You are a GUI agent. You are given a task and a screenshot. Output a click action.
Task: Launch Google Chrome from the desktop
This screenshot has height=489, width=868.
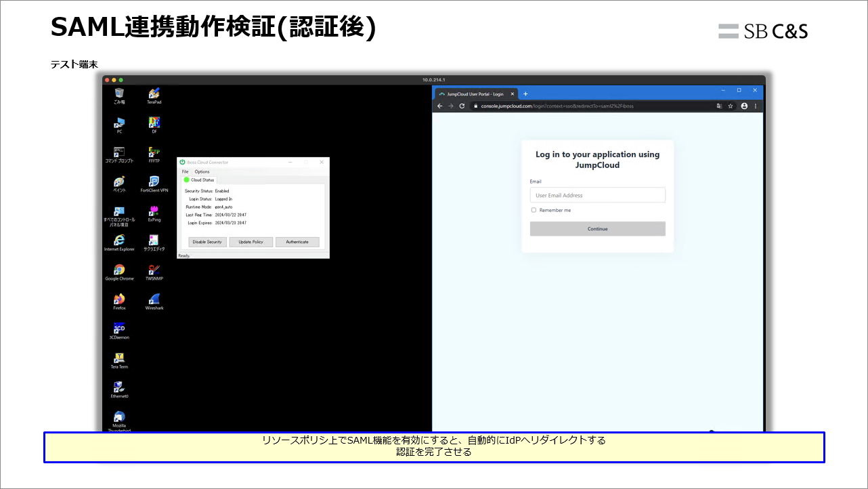[x=119, y=270]
